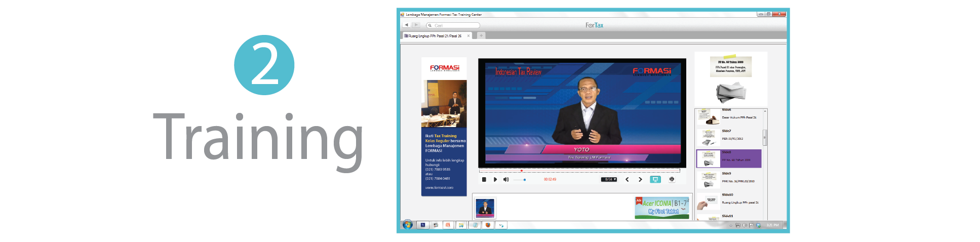Go to the previous slide arrow
980x242 pixels.
tap(627, 179)
